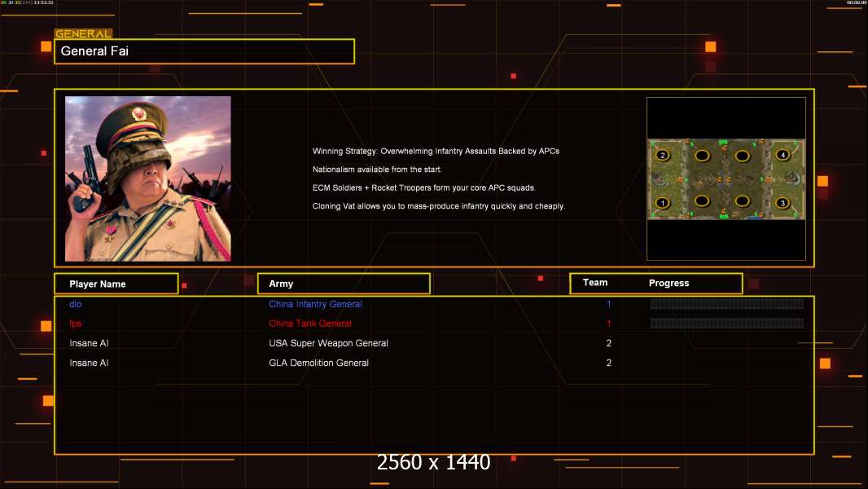Select start position 4 on map
868x489 pixels.
pyautogui.click(x=783, y=155)
